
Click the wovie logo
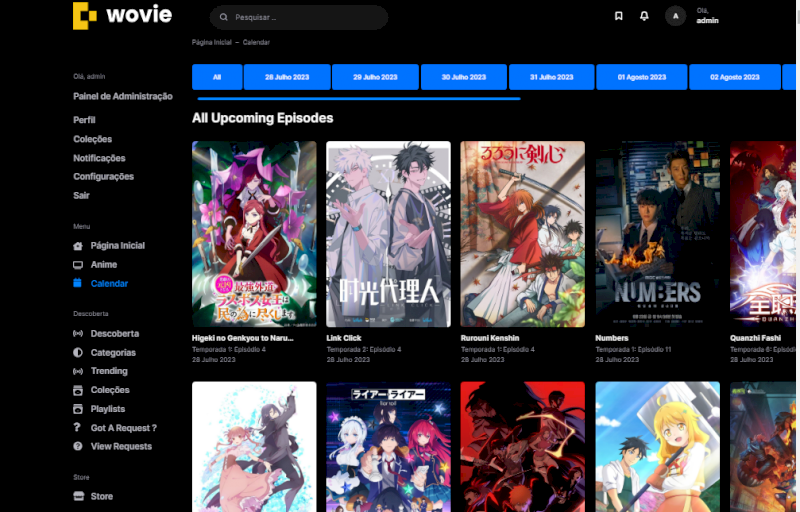point(122,15)
